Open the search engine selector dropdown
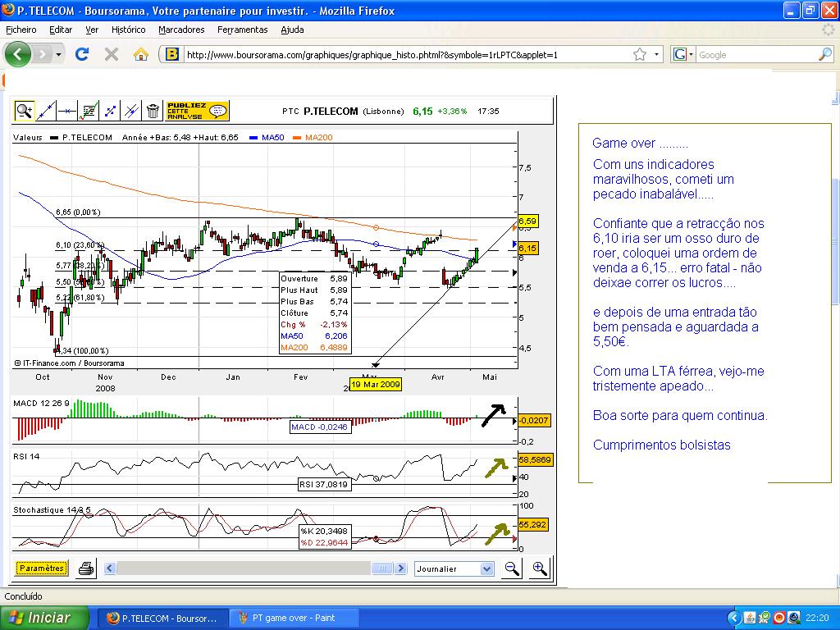Viewport: 840px width, 630px height. 683,54
